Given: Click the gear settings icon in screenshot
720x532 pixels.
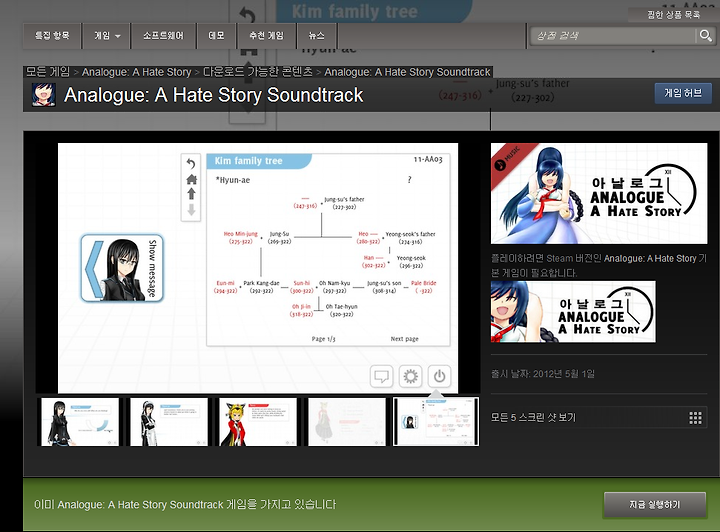Looking at the screenshot, I should [410, 377].
